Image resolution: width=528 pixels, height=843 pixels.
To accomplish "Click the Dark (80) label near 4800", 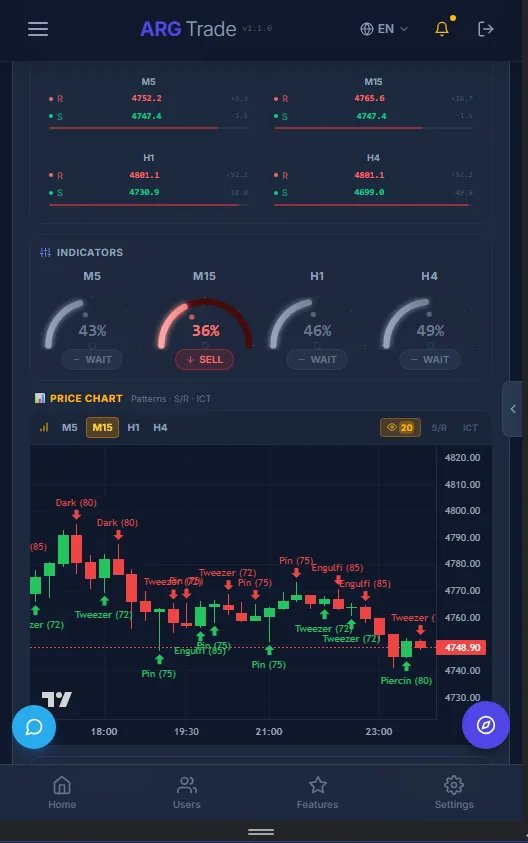I will [76, 503].
